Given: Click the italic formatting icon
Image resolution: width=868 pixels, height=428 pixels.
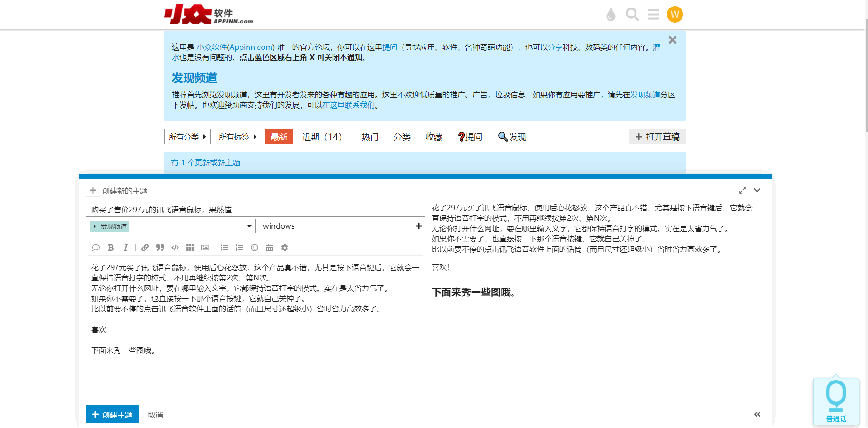Looking at the screenshot, I should point(126,248).
